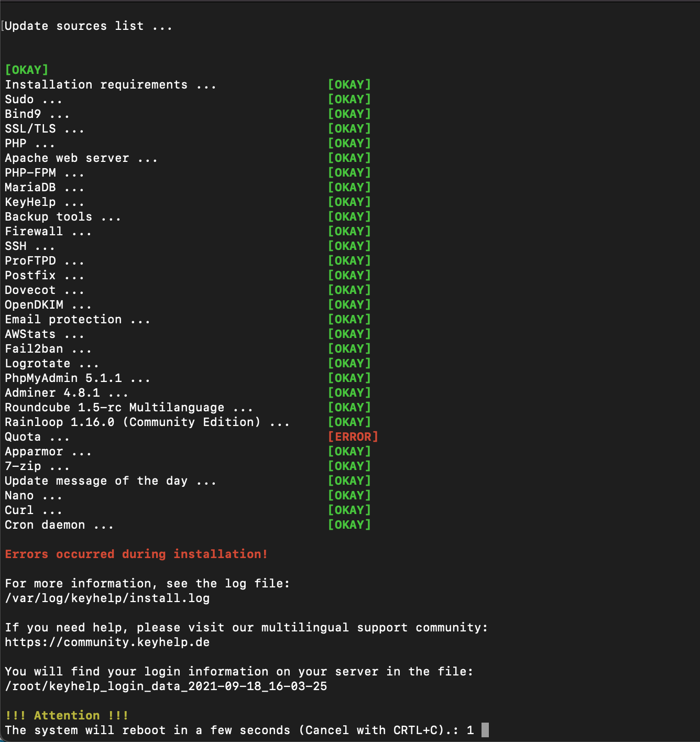
Task: Click the red ERROR status label
Action: (x=353, y=437)
